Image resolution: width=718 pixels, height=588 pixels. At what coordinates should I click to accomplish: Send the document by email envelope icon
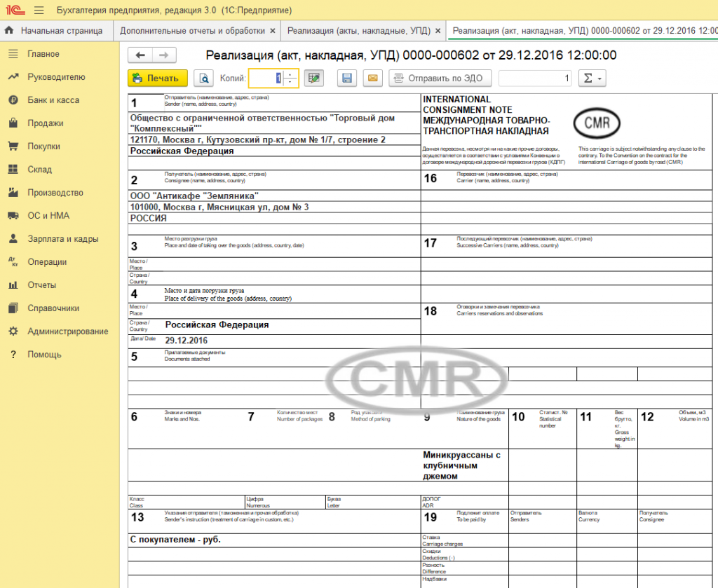tap(373, 78)
